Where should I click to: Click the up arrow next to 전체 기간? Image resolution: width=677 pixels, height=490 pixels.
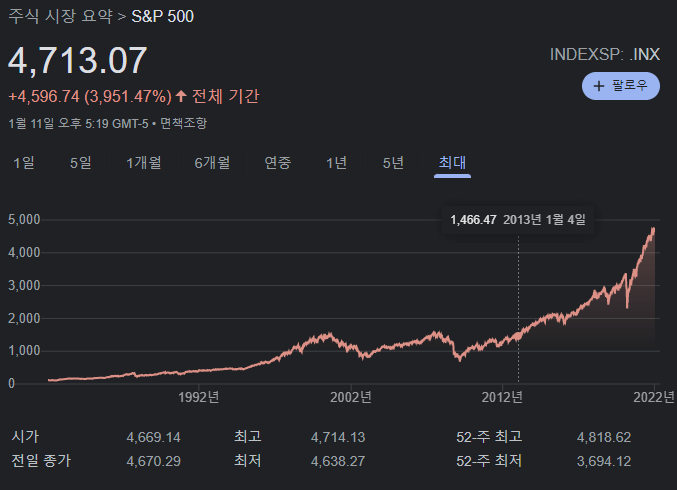[181, 96]
